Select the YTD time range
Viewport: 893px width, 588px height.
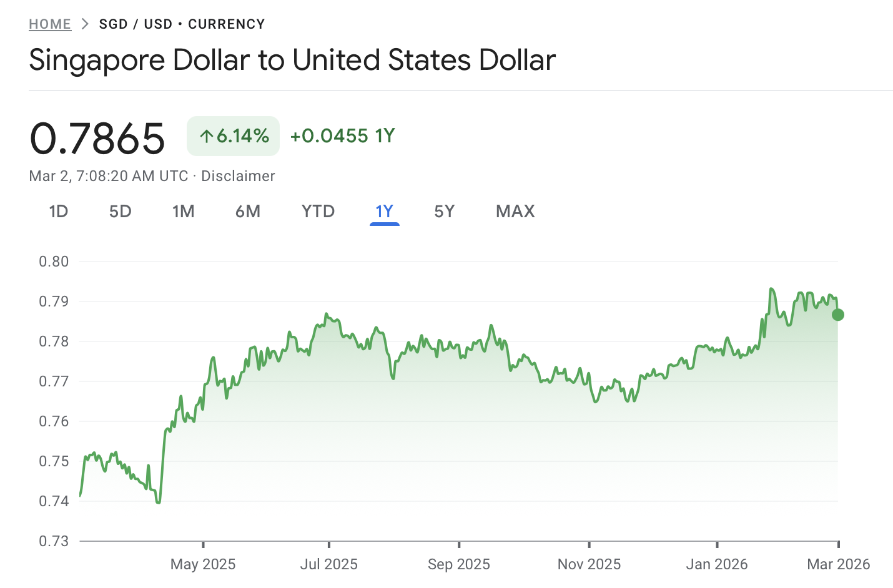317,212
